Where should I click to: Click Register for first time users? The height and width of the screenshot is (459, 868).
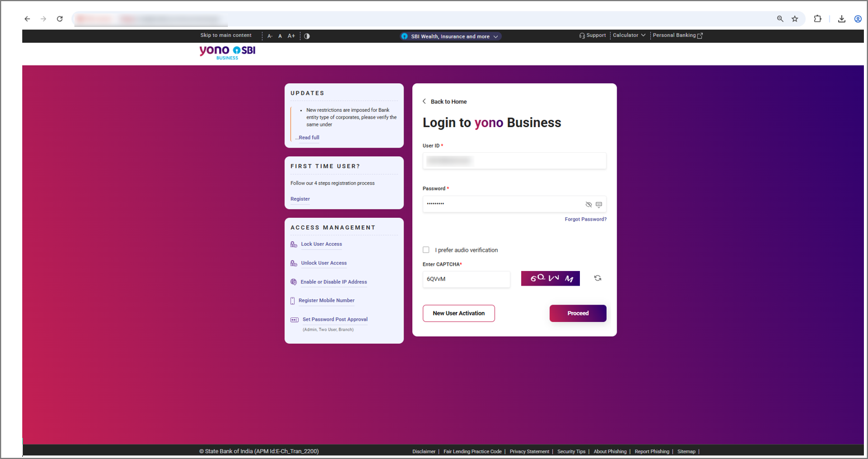[x=300, y=199]
